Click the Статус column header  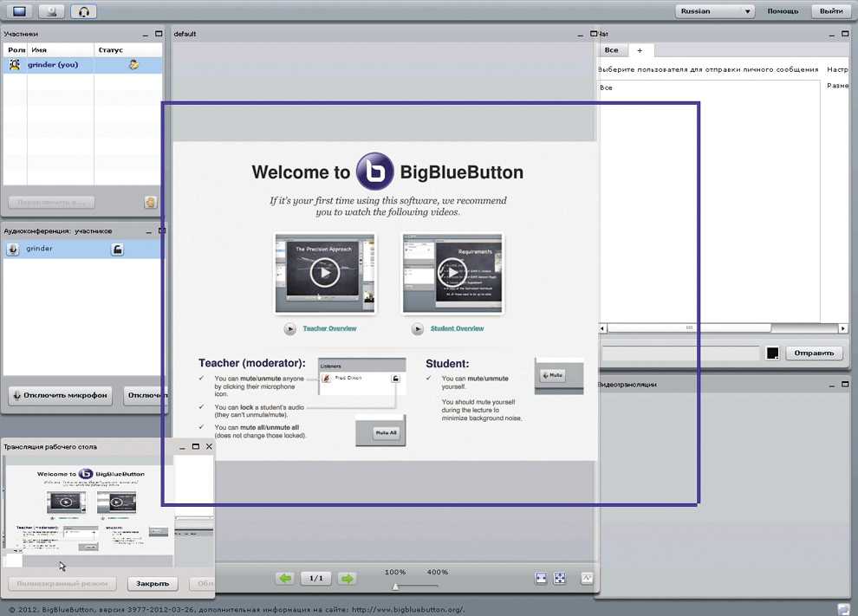pos(128,49)
